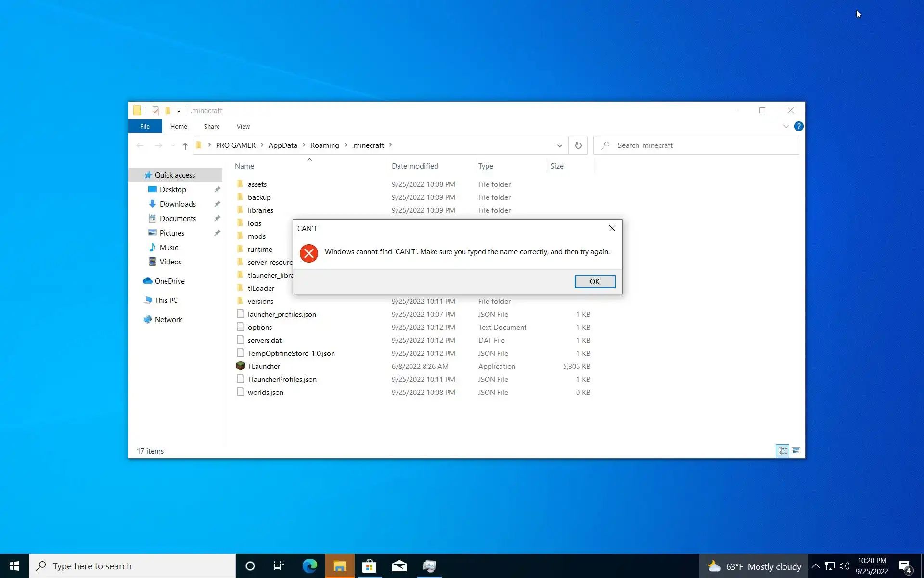Click Properties icon in quick access toolbar
924x578 pixels.
[155, 111]
